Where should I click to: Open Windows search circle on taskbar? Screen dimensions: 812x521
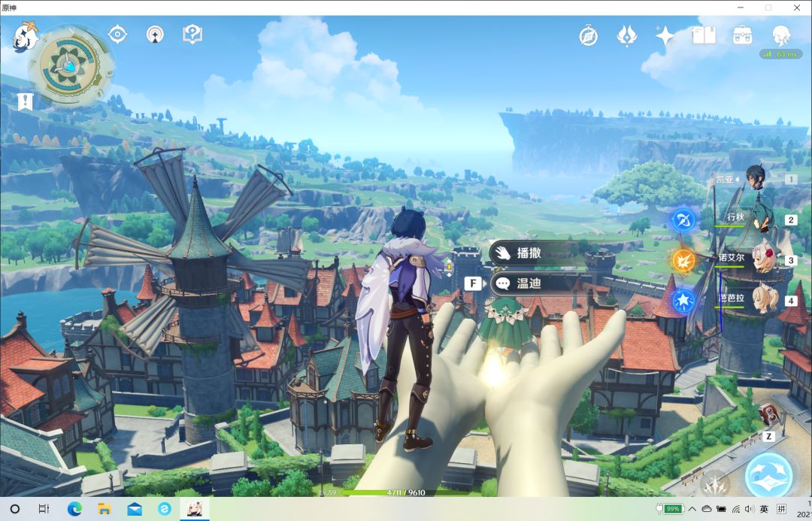pyautogui.click(x=14, y=509)
